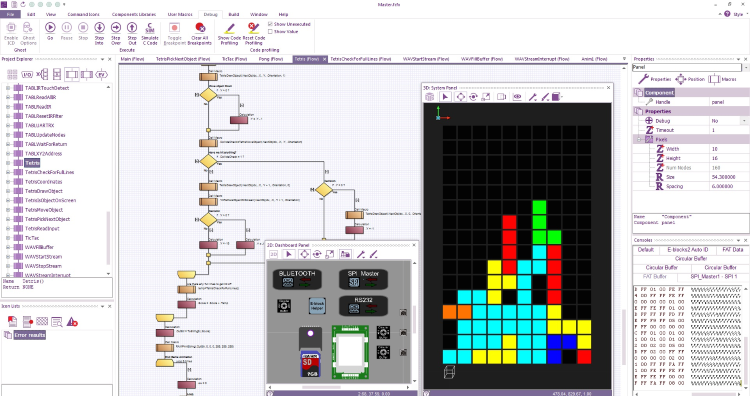Switch to the Pong (Flow) tab
Viewport: 750px width, 396px height.
(x=271, y=59)
